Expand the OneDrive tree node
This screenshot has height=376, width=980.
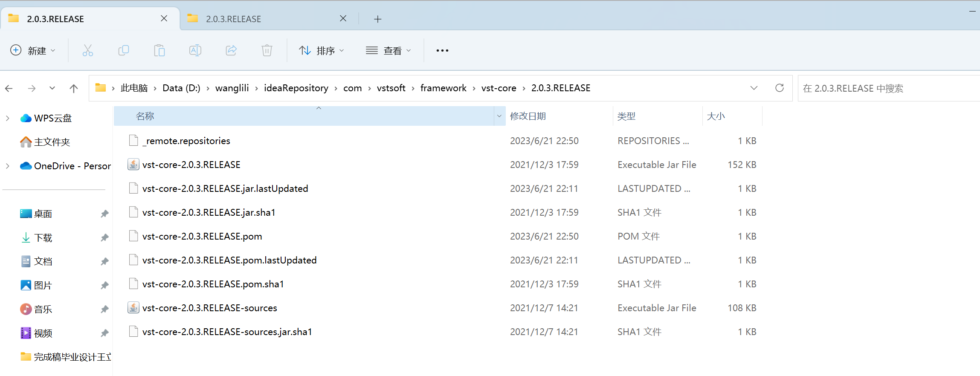click(8, 166)
